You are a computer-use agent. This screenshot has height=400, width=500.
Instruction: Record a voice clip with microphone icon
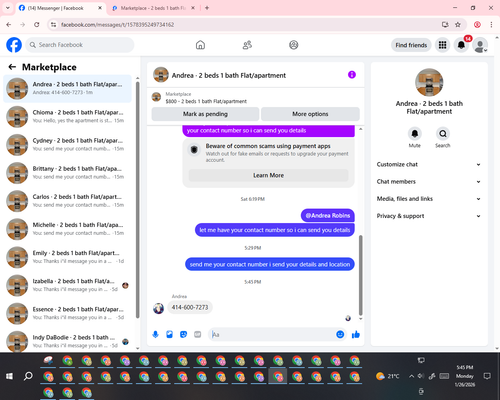pos(155,334)
